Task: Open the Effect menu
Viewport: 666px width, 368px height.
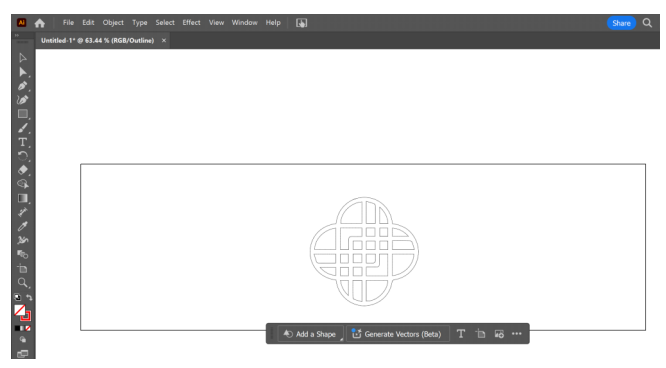Action: pyautogui.click(x=191, y=23)
